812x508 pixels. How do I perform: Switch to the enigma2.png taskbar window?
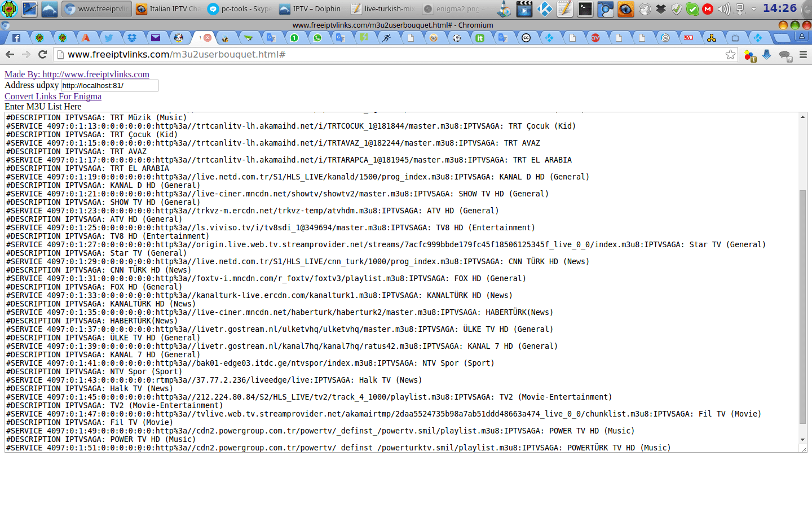(454, 8)
